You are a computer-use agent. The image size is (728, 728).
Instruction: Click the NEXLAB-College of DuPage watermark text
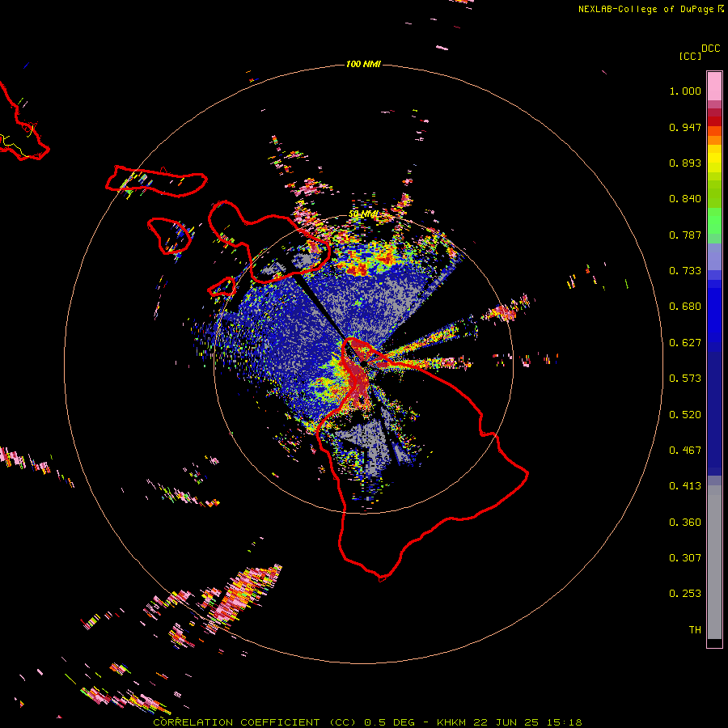(x=650, y=9)
